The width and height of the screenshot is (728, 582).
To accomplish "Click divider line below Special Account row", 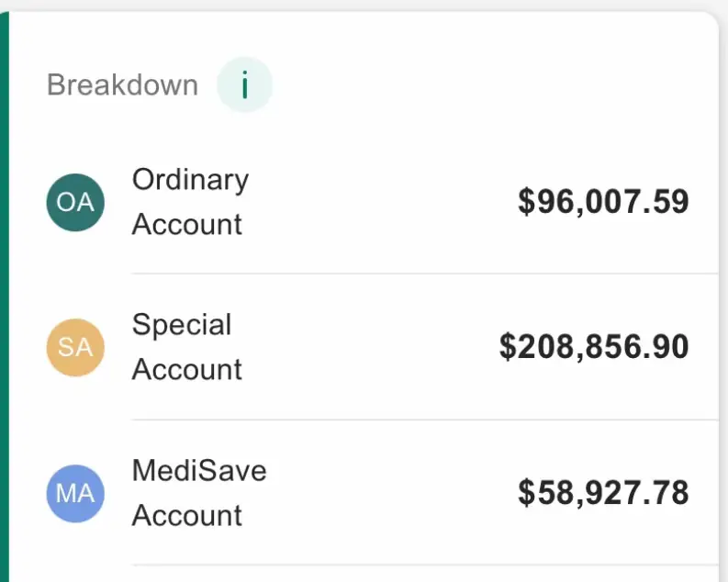I will tap(422, 420).
